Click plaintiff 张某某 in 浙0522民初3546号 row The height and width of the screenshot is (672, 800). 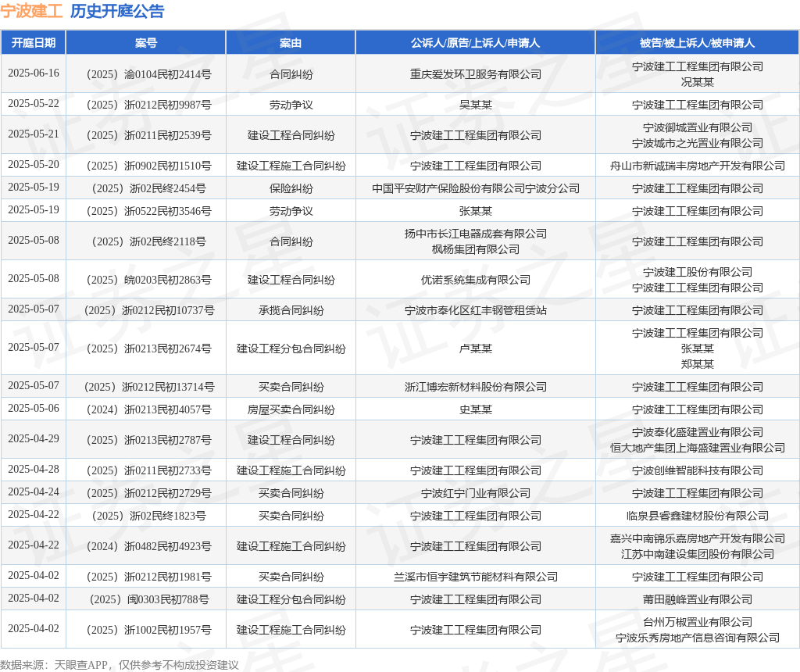[x=476, y=211]
